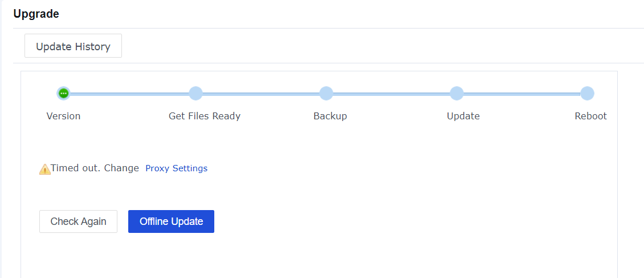Click the Update step label
The image size is (644, 278).
pos(463,116)
